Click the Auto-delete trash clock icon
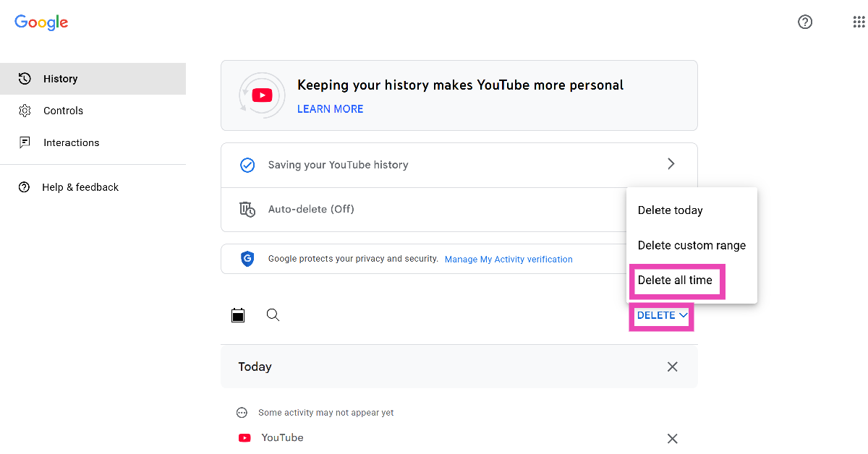The width and height of the screenshot is (868, 454). click(x=247, y=210)
